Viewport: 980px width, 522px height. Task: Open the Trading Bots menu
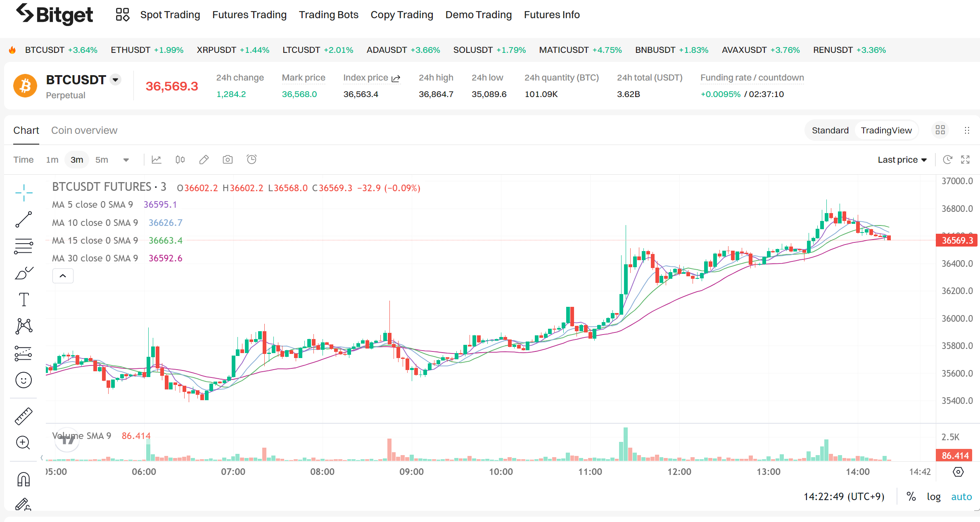coord(329,15)
